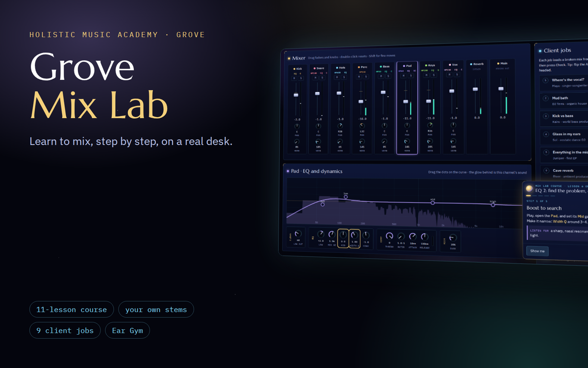
Task: Click the '11-lesson course' pill
Action: click(x=72, y=310)
